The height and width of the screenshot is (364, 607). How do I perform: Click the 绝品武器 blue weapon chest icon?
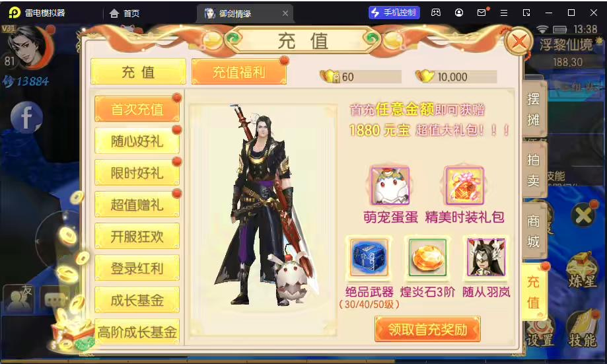coord(369,257)
